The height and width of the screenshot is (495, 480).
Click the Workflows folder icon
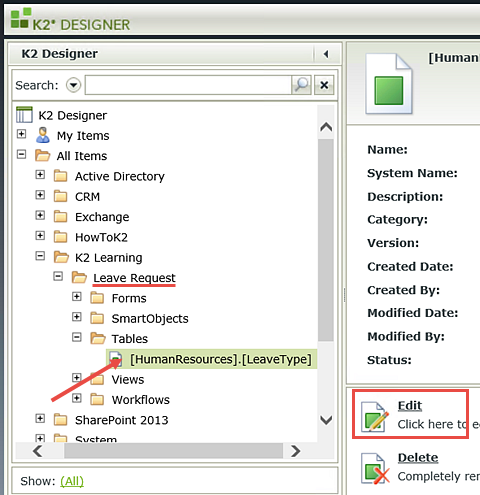tap(97, 399)
